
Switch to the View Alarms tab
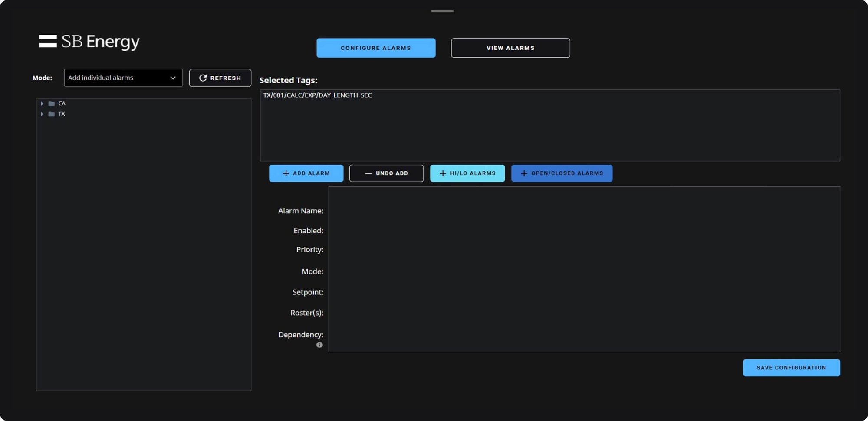coord(510,48)
